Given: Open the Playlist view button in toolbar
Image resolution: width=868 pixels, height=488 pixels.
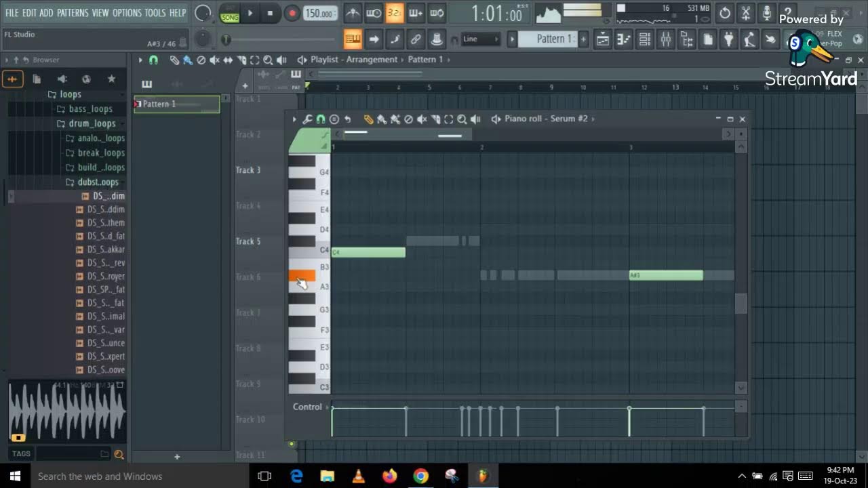Looking at the screenshot, I should pyautogui.click(x=603, y=39).
